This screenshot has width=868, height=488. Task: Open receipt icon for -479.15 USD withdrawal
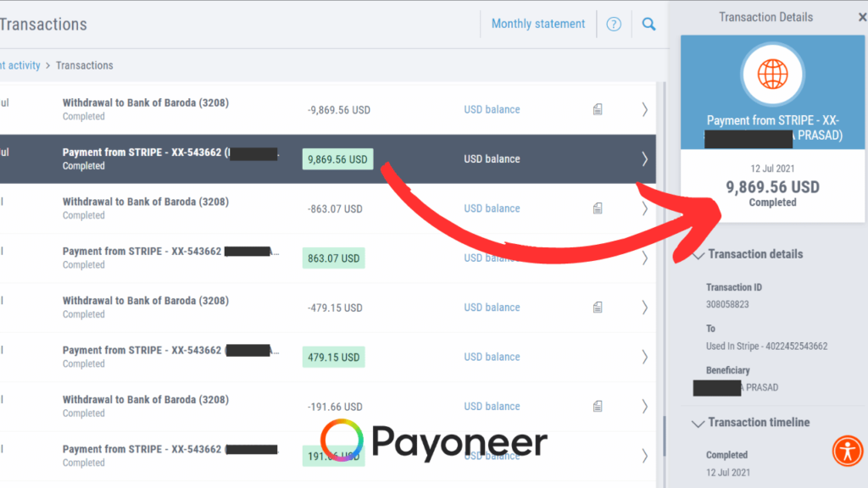tap(598, 308)
